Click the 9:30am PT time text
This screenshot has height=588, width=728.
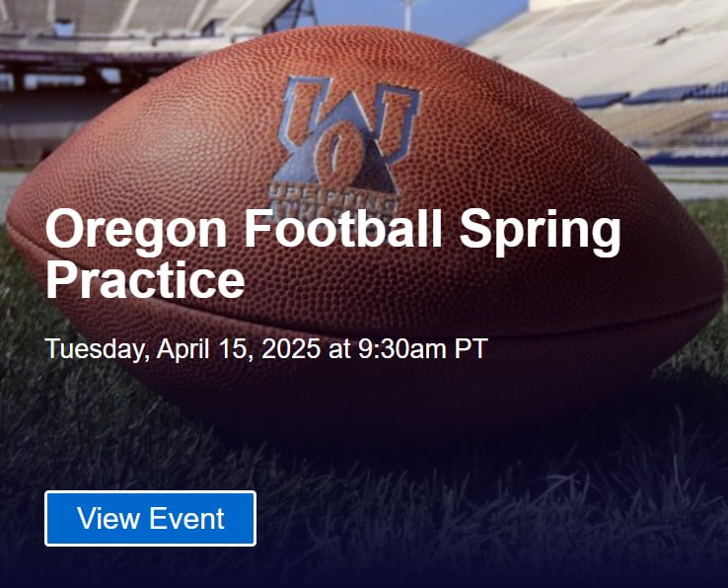click(x=422, y=349)
